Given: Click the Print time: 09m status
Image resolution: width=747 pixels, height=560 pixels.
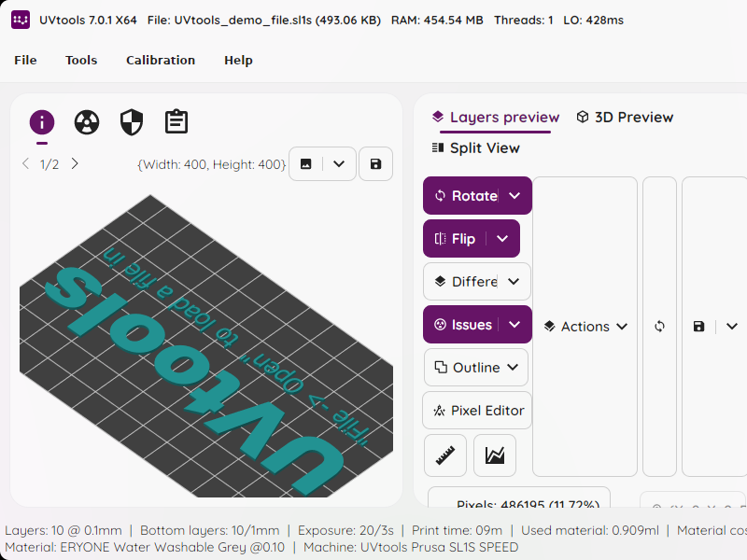Looking at the screenshot, I should click(457, 530).
